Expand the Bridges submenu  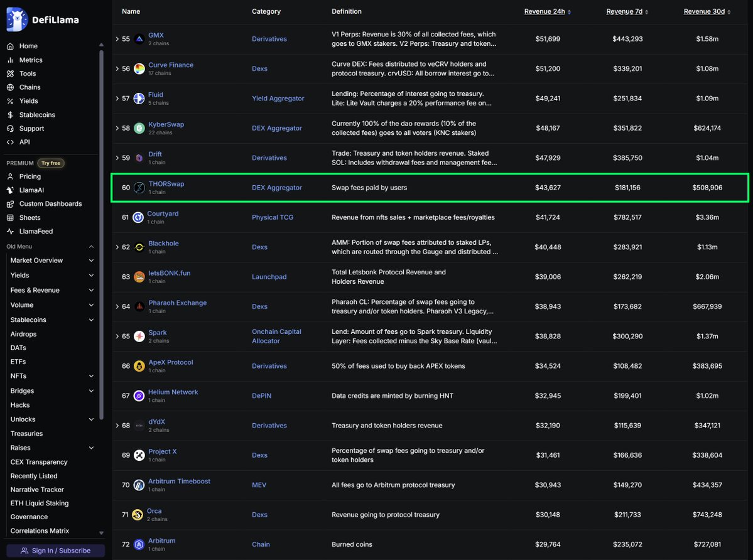[x=91, y=391]
